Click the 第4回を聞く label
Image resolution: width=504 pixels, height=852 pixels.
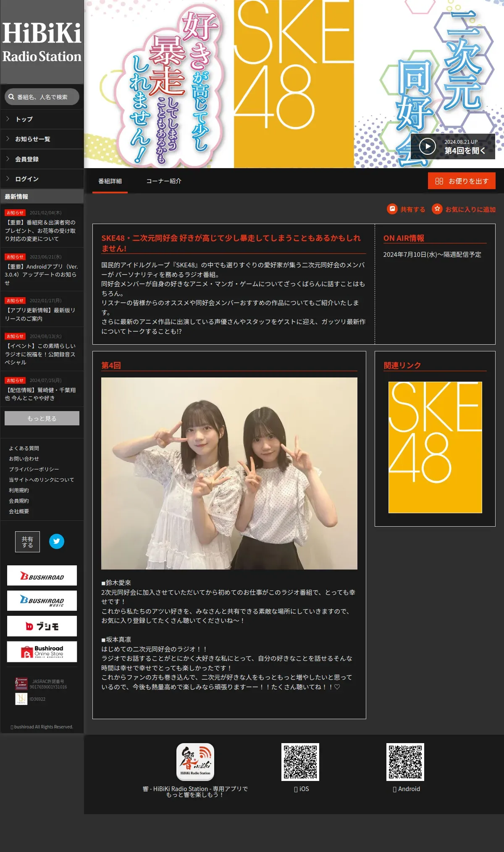465,150
